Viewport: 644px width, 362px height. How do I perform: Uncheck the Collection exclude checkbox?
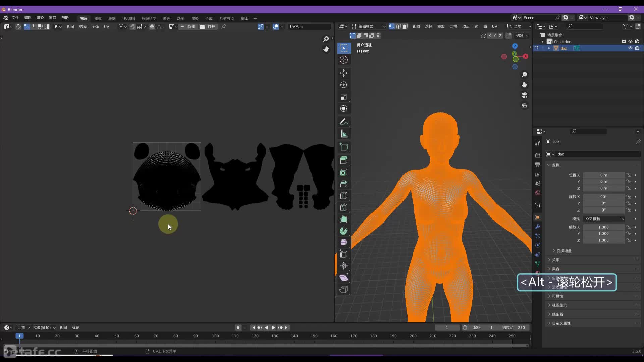tap(624, 41)
